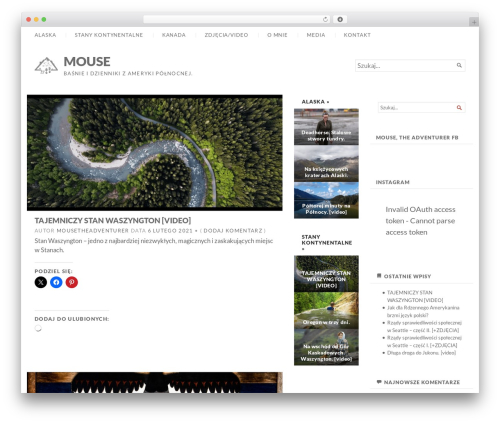
Task: Click the red sidebar search magnifier icon
Action: [459, 107]
